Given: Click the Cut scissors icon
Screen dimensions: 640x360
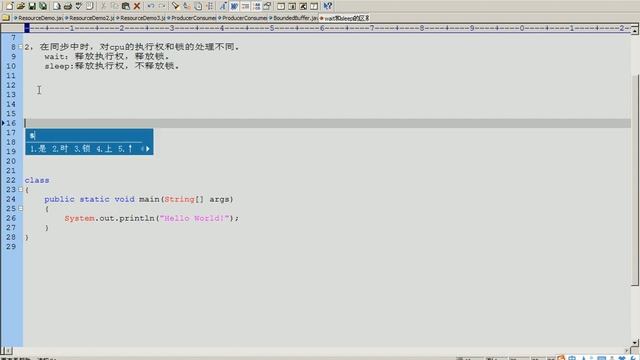Looking at the screenshot, I should coord(104,6).
